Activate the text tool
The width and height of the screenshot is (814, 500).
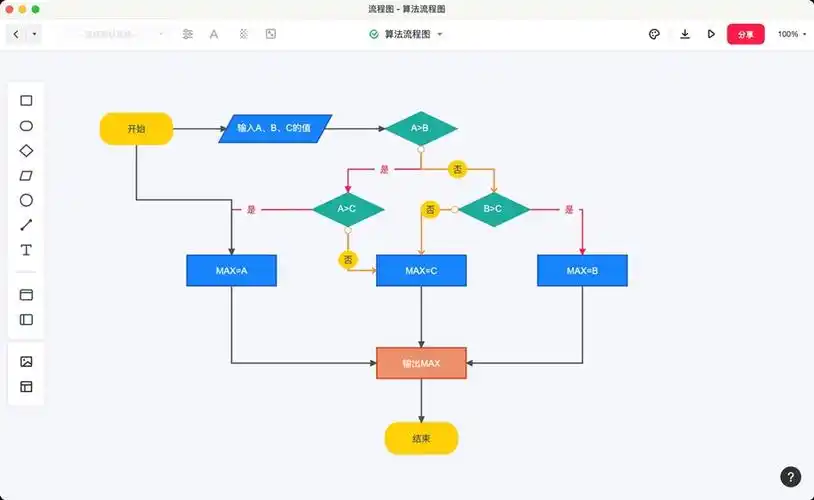[27, 250]
